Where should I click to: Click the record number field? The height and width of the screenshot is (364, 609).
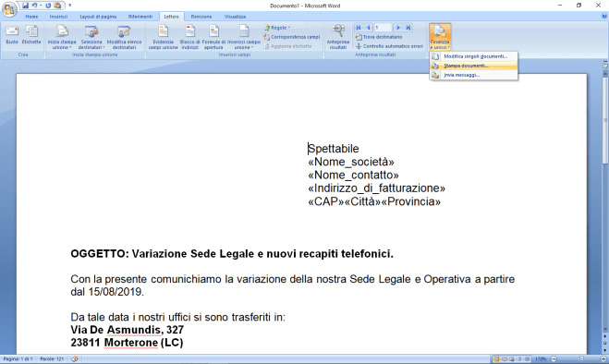pos(383,28)
